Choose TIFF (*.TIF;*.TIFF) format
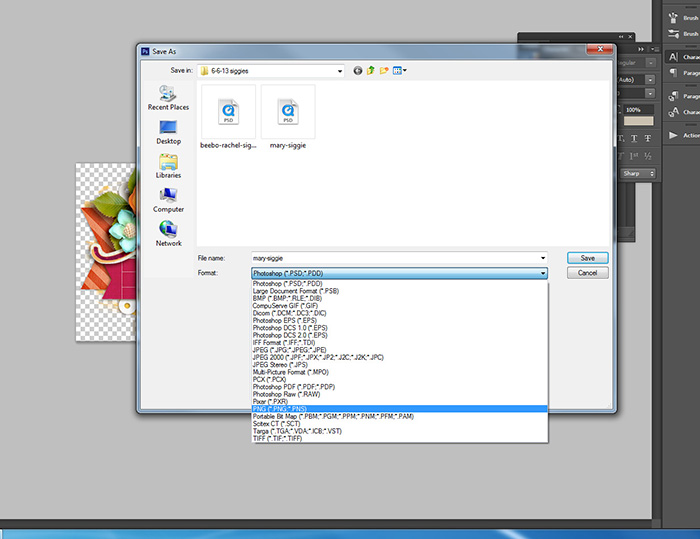 coord(399,438)
